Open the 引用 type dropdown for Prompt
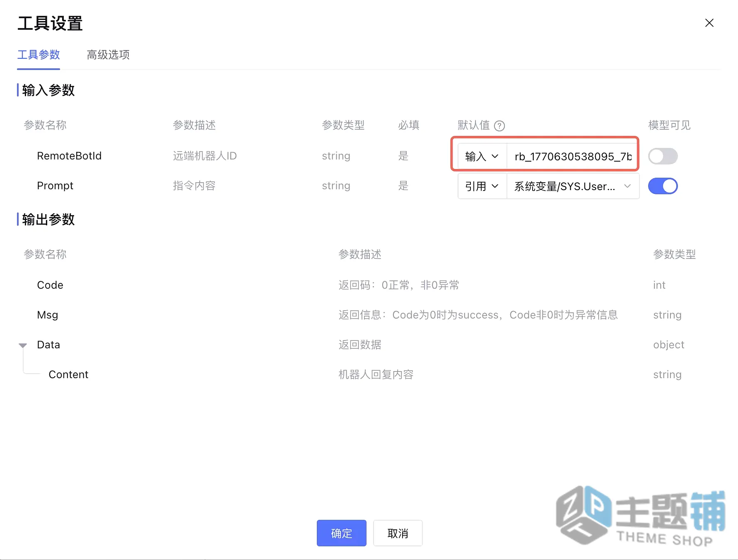Viewport: 738px width, 560px height. point(482,186)
